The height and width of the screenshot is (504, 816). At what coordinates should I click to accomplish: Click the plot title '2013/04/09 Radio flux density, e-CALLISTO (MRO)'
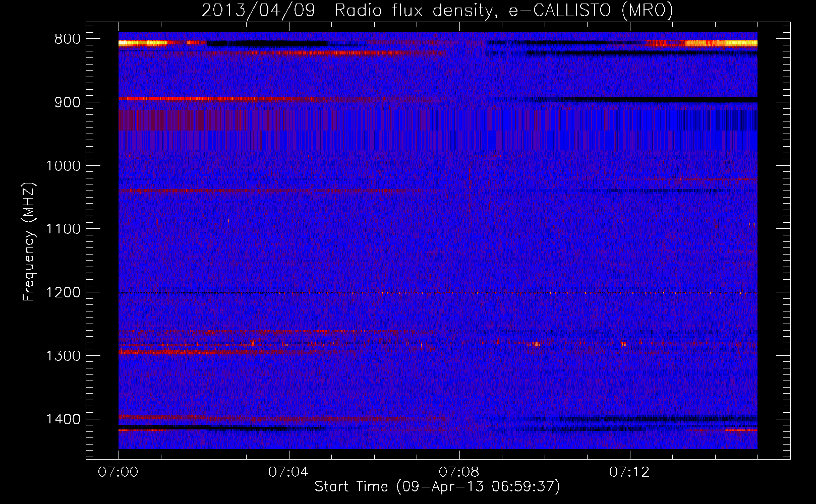pos(437,10)
